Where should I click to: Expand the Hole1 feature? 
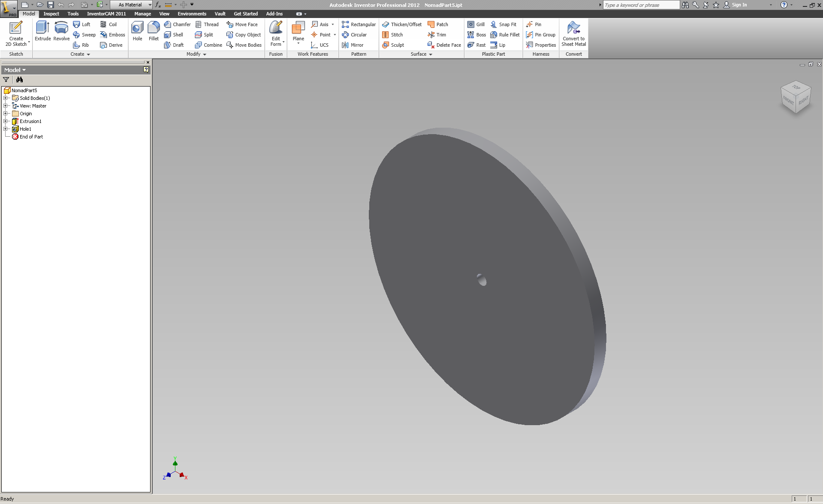(x=6, y=129)
